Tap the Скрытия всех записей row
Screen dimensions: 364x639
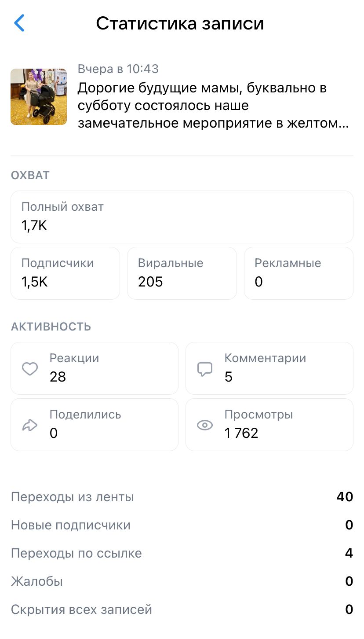[182, 610]
